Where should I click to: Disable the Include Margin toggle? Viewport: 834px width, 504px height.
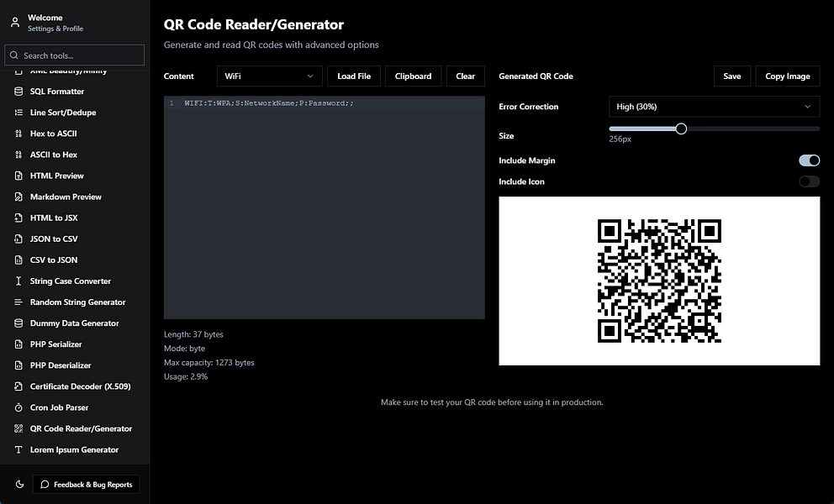[x=808, y=160]
